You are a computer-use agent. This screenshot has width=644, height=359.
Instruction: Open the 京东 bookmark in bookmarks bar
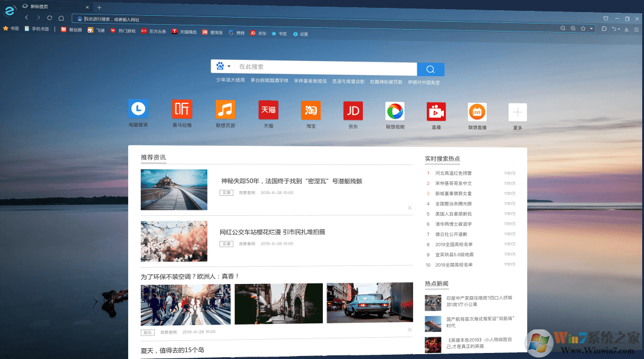(x=258, y=33)
